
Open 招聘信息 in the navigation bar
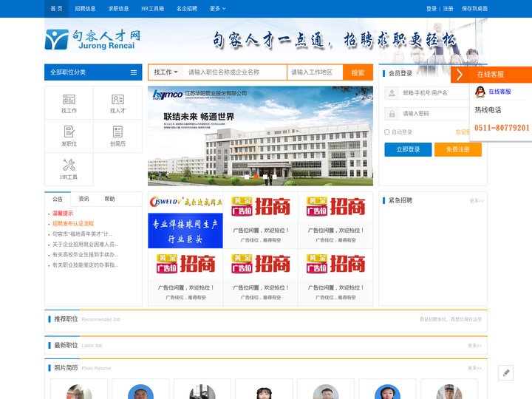(x=85, y=8)
